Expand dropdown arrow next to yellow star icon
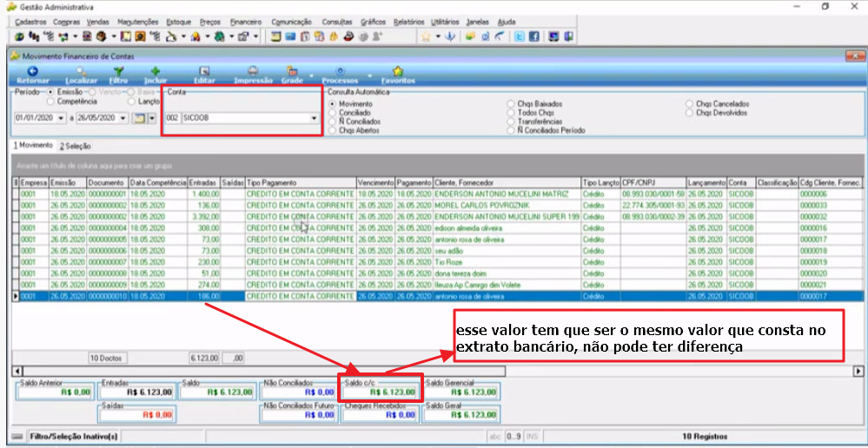868x448 pixels. [438, 36]
